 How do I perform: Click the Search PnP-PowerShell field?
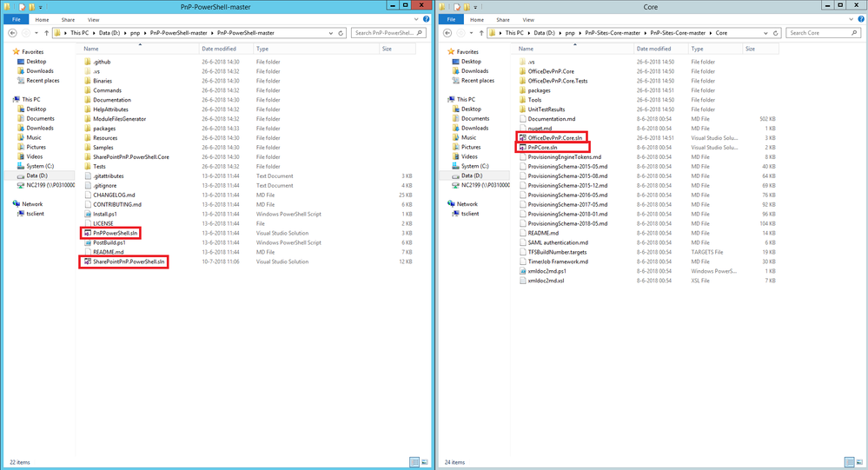click(x=388, y=33)
